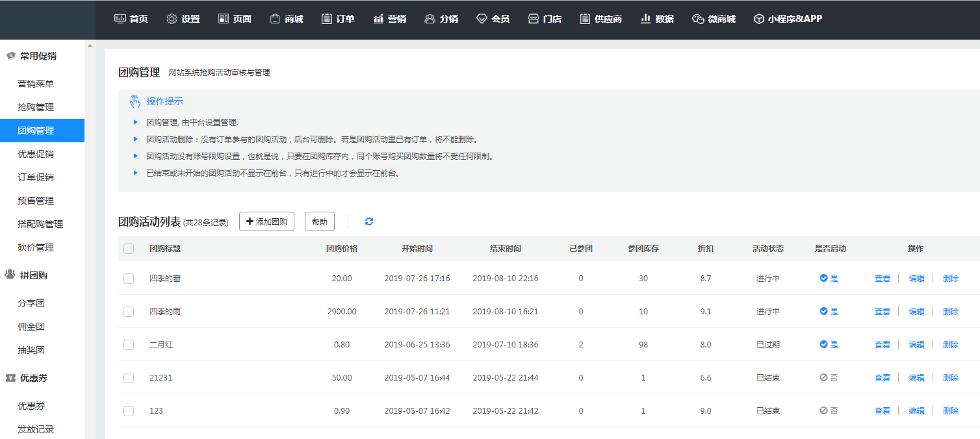Screen dimensions: 980x439
Task: Open the 小程序&APP cube icon
Action: coord(758,19)
